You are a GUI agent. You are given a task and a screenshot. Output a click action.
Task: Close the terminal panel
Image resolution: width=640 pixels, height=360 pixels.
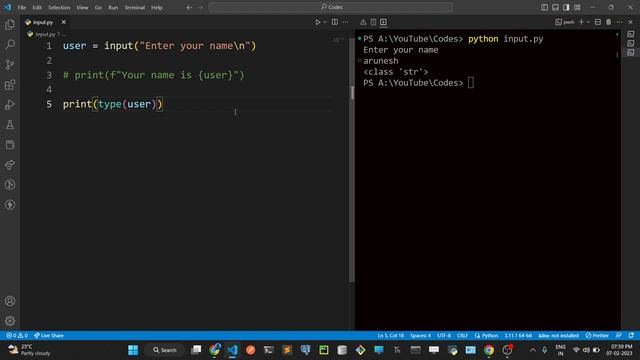[630, 22]
